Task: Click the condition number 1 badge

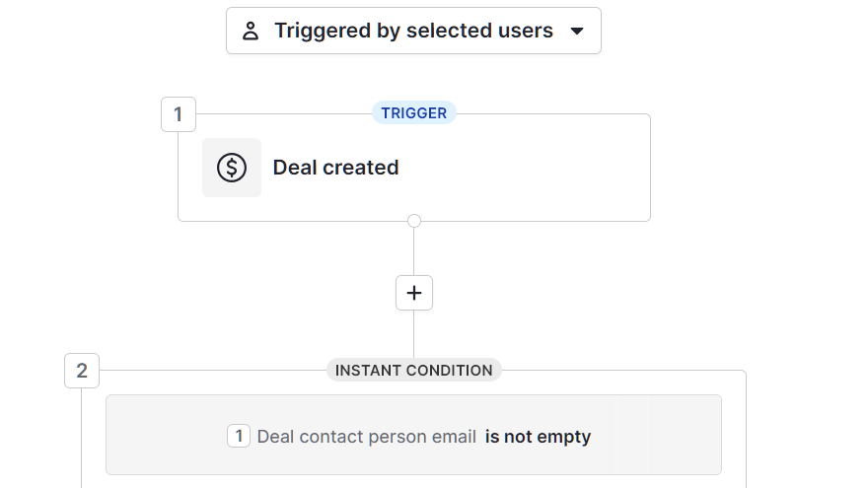Action: [239, 436]
